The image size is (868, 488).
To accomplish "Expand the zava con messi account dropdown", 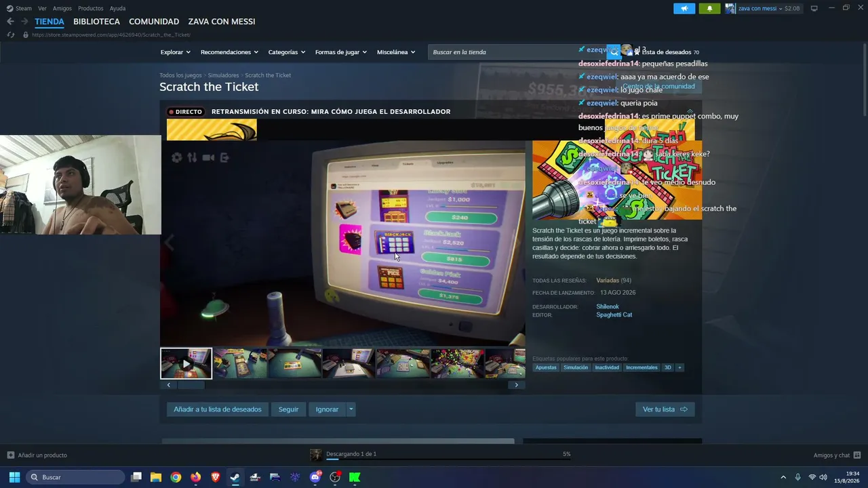I will pos(781,8).
